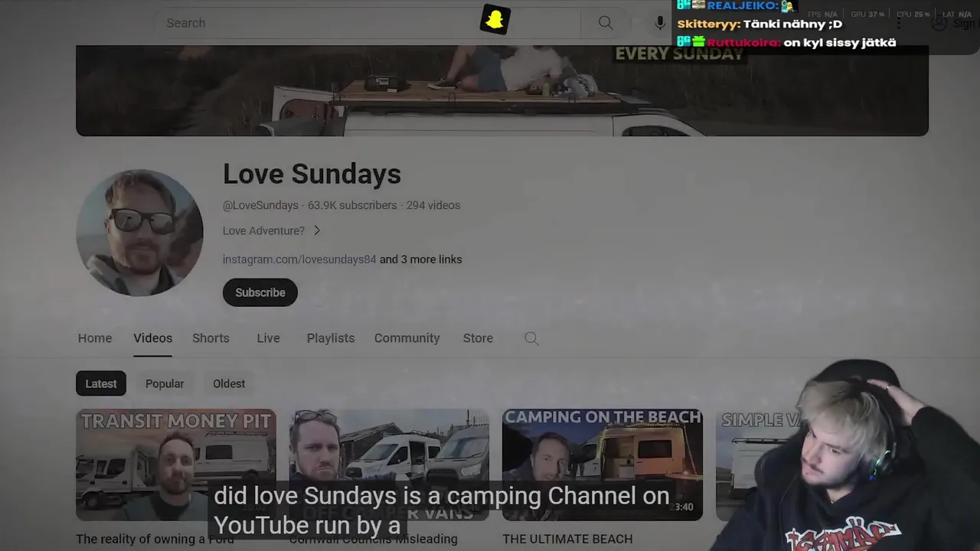
Task: Click the Snapchat ghost icon overlay
Action: [x=495, y=20]
